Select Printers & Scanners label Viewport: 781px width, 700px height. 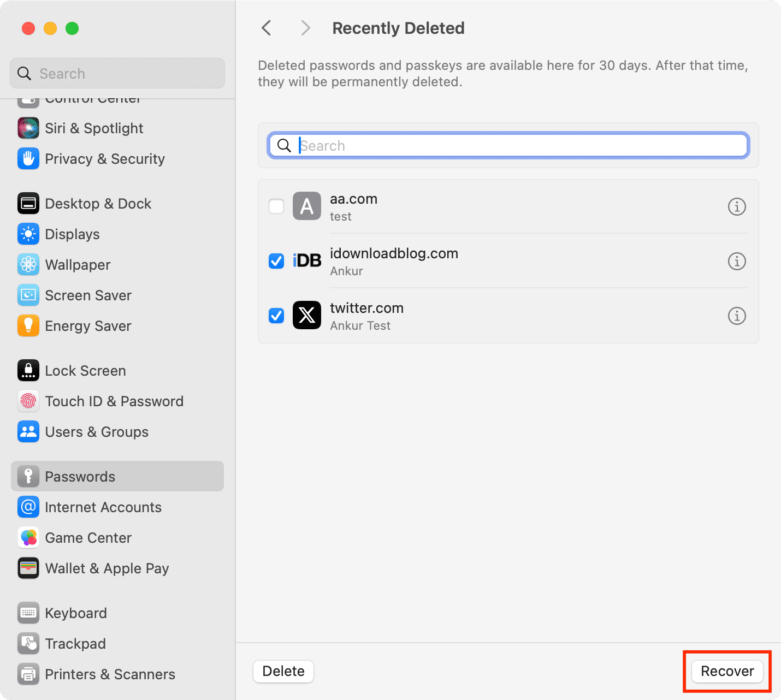pos(110,674)
